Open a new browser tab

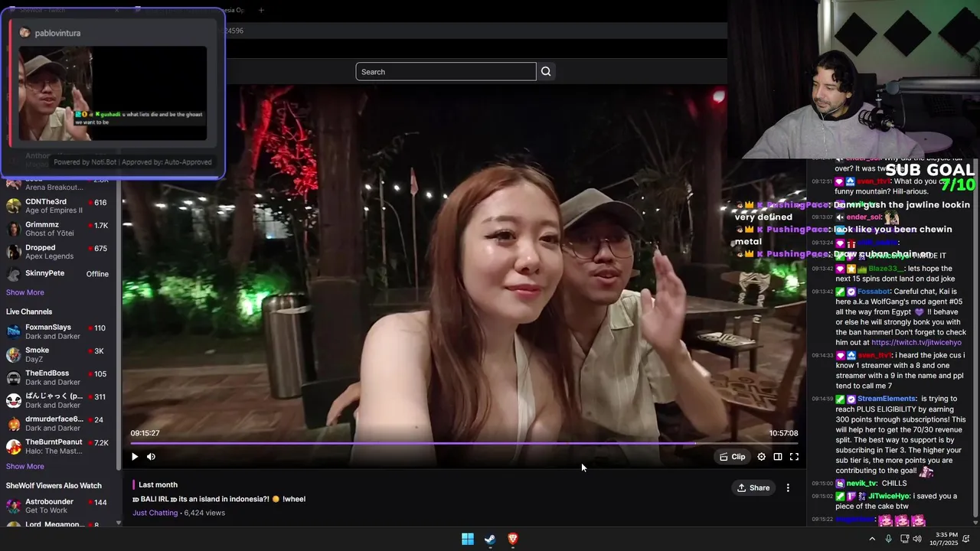(x=261, y=10)
